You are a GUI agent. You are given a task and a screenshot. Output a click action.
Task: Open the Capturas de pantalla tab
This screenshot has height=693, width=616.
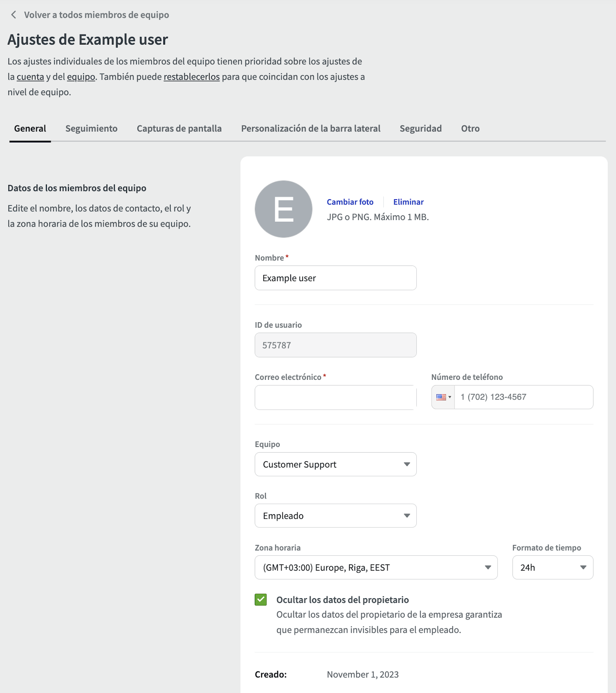(x=179, y=129)
